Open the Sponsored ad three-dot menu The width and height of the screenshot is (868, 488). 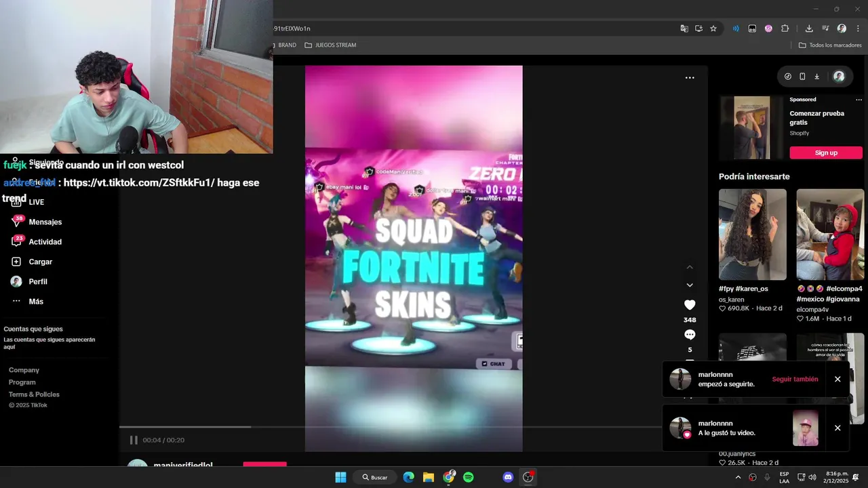click(859, 100)
